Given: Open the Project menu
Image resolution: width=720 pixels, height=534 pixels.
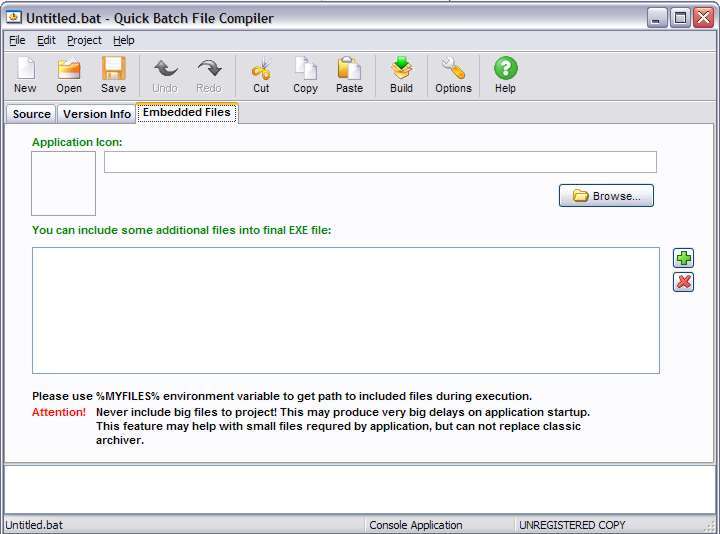Looking at the screenshot, I should click(84, 40).
